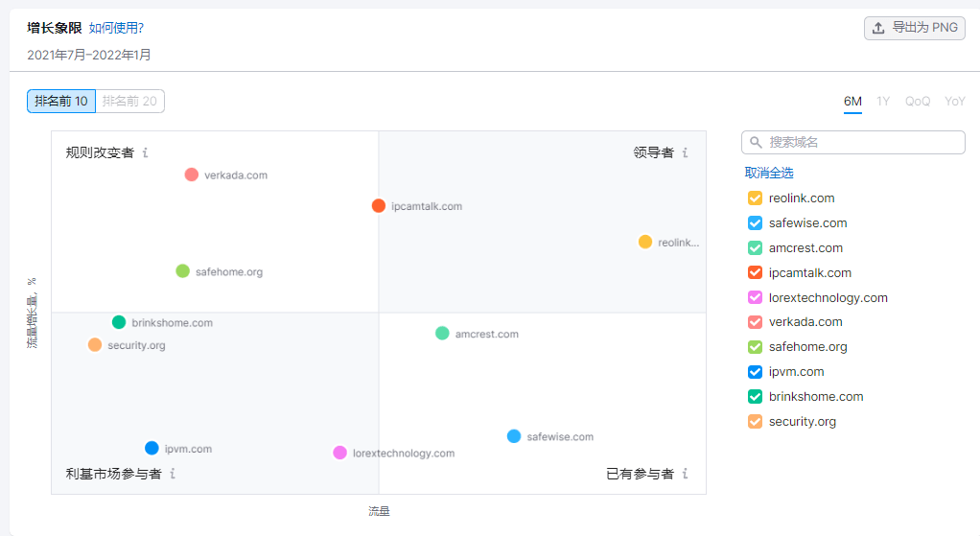This screenshot has width=980, height=536.
Task: Select the 排名前 10 tab
Action: coord(61,102)
